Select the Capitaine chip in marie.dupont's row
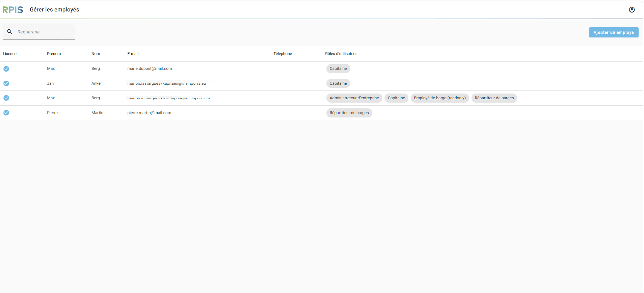644x293 pixels. click(x=338, y=69)
